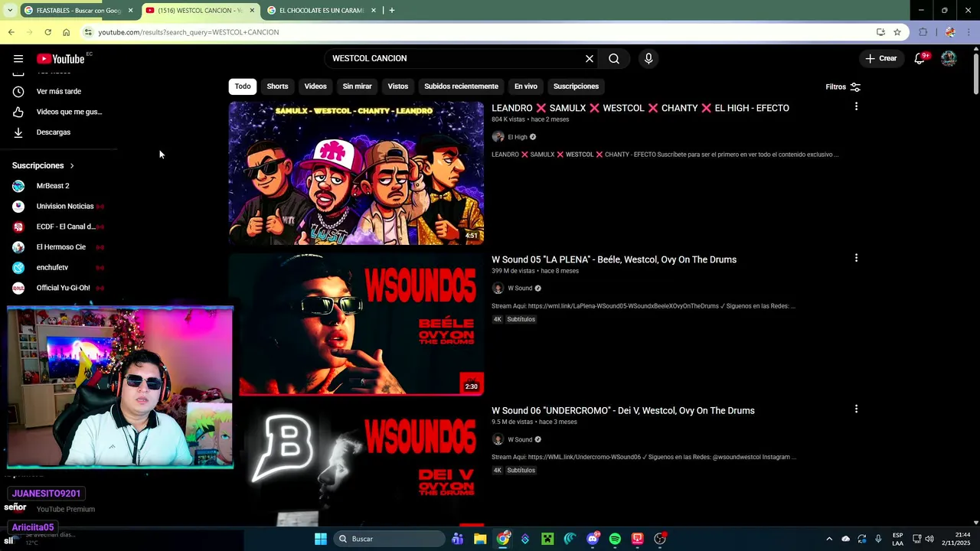Bookmark this page with star icon

tap(897, 32)
